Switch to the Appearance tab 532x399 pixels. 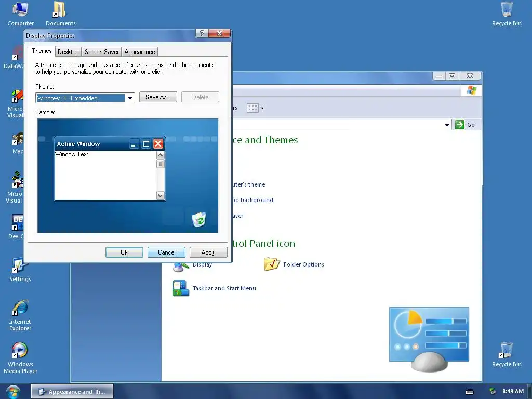click(139, 51)
